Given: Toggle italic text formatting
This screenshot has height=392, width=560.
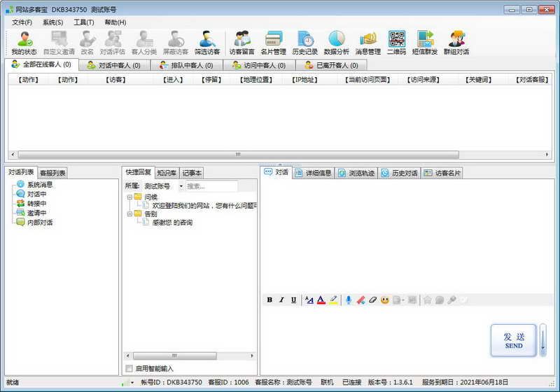Looking at the screenshot, I should pyautogui.click(x=281, y=300).
